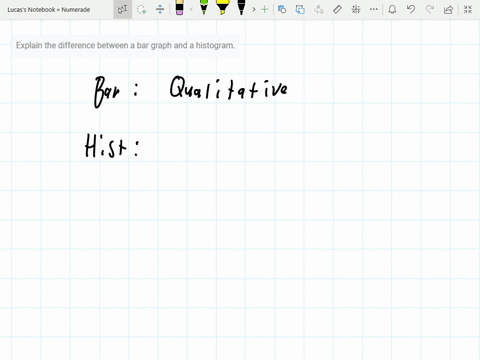The height and width of the screenshot is (360, 480).
Task: Click the ink to shape icon
Action: tap(300, 9)
